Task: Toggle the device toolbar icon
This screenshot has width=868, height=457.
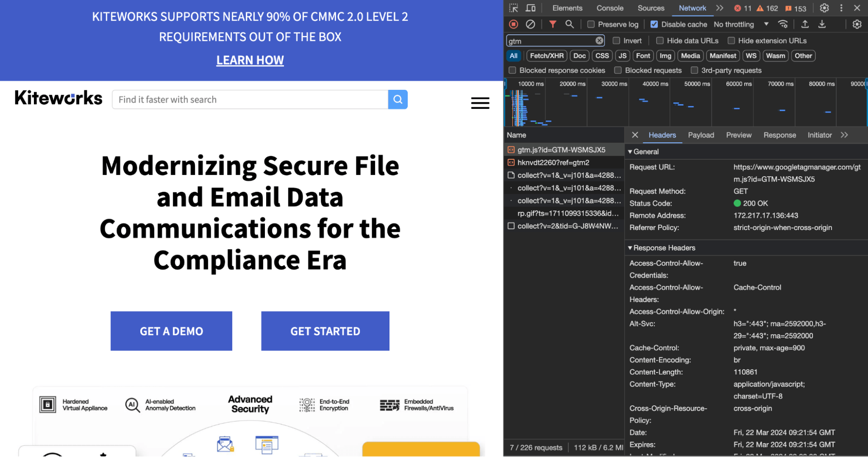Action: pos(531,8)
